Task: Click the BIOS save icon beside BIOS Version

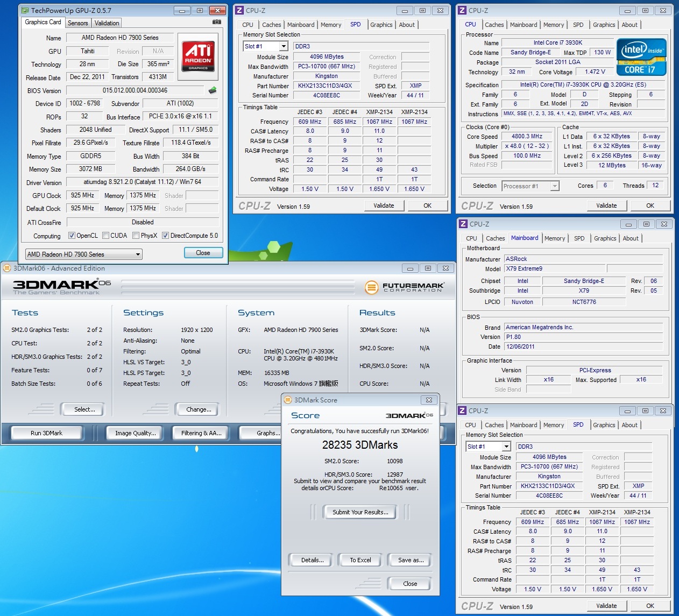Action: [x=213, y=90]
